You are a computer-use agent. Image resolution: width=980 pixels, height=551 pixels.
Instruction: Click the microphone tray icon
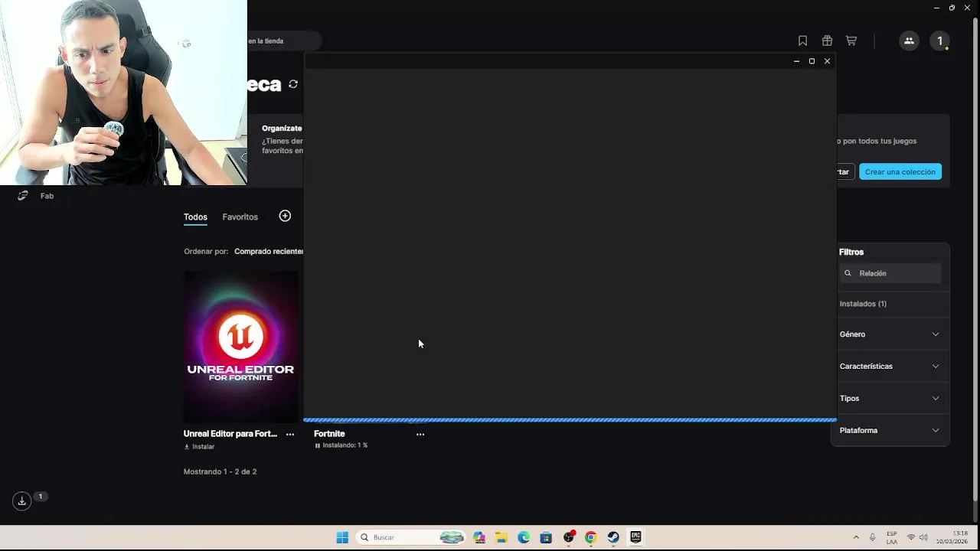[872, 537]
